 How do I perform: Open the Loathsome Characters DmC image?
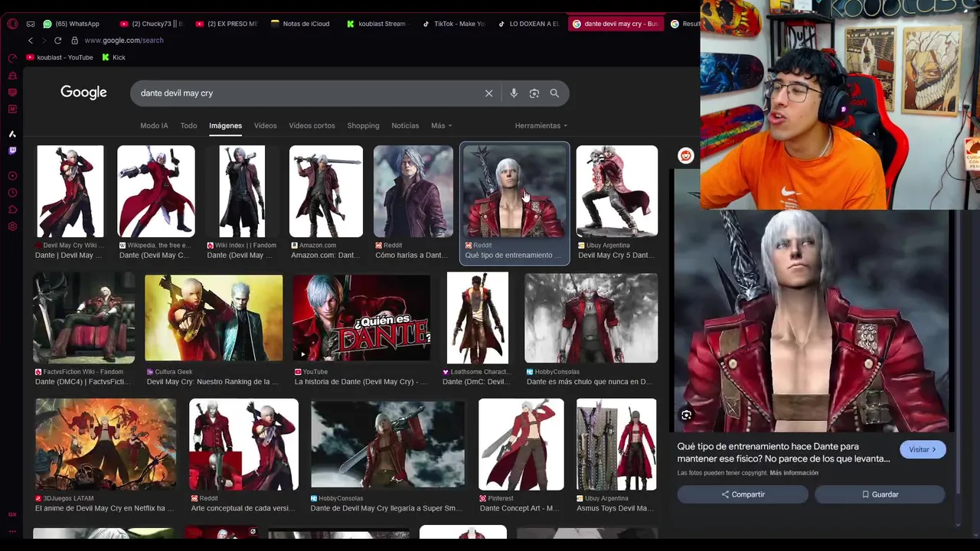[478, 318]
